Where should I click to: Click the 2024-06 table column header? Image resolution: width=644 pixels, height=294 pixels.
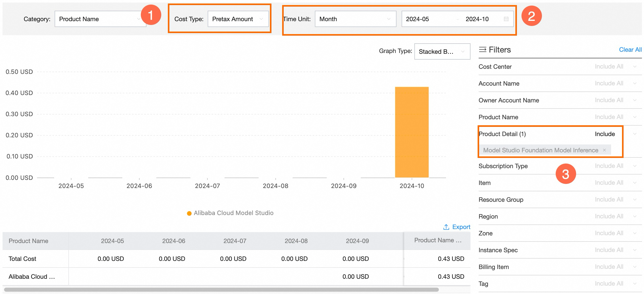pos(174,241)
